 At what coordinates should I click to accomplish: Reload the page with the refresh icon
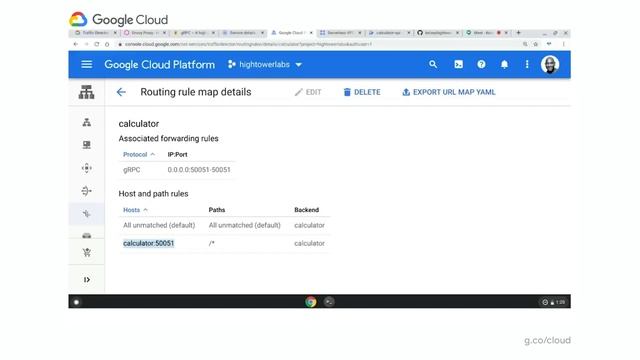click(x=97, y=44)
